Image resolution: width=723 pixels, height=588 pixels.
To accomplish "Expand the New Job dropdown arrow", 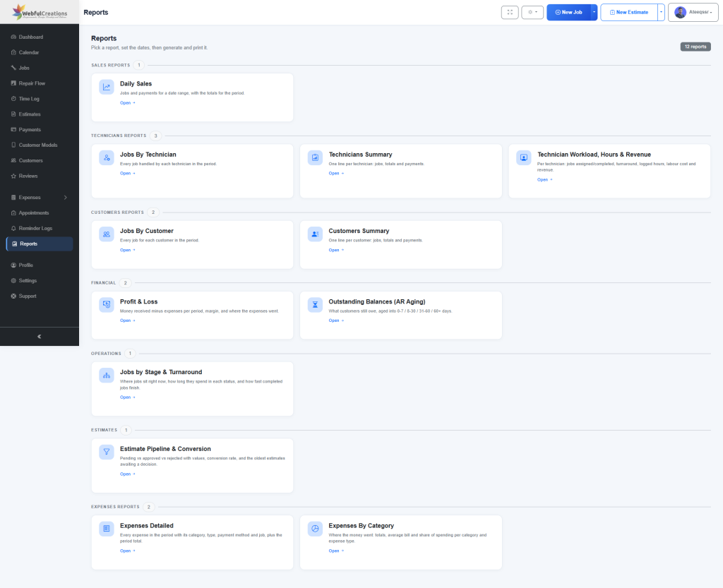I will (594, 13).
